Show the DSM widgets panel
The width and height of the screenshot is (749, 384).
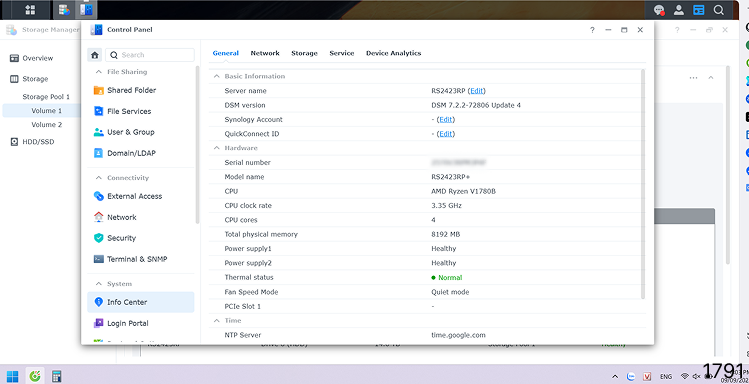pos(699,10)
